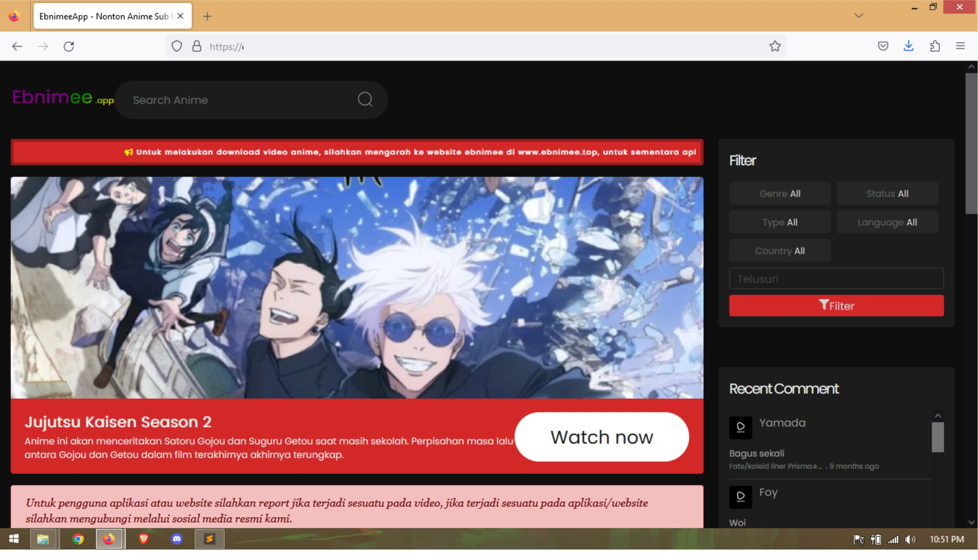Click the Bagus sekali comment text

point(756,453)
